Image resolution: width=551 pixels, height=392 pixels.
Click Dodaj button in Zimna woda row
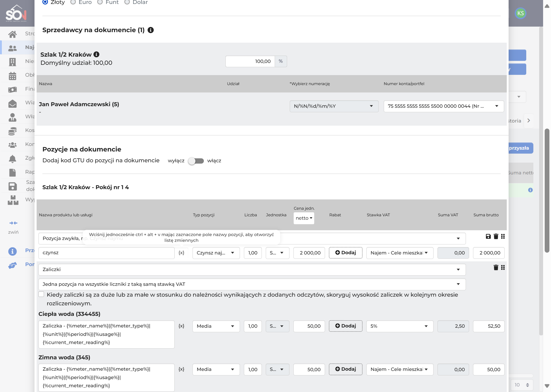[346, 369]
